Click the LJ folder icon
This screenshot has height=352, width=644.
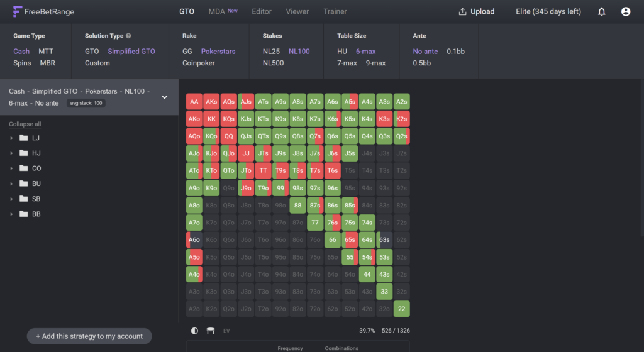[x=24, y=138]
